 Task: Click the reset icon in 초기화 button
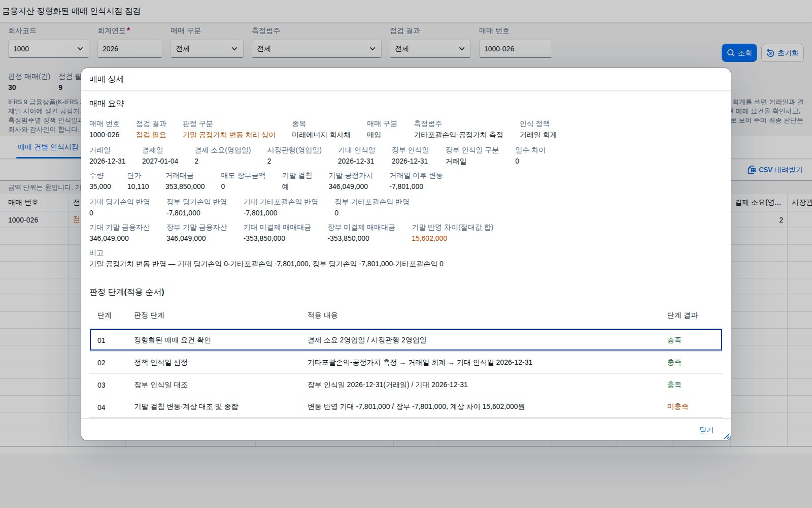click(770, 53)
